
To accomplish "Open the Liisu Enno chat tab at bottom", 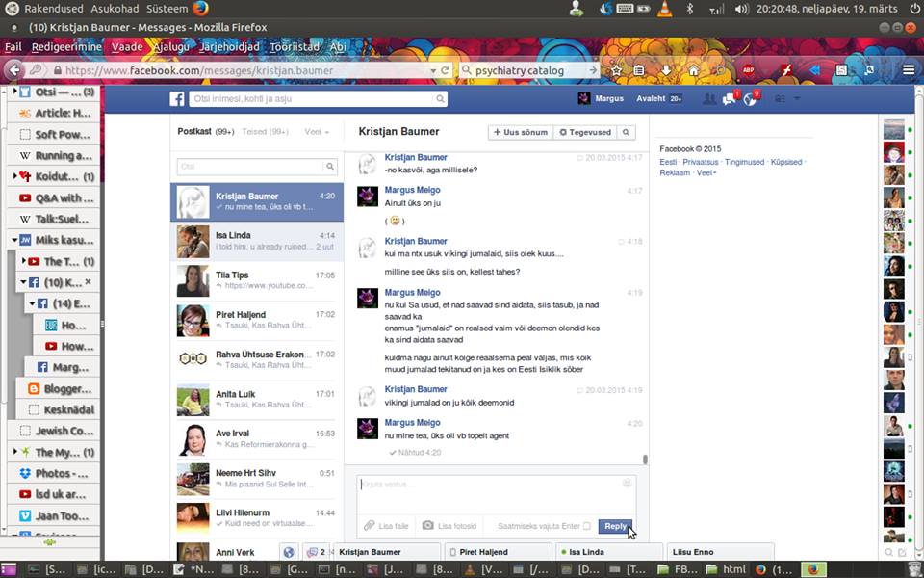I will (720, 552).
